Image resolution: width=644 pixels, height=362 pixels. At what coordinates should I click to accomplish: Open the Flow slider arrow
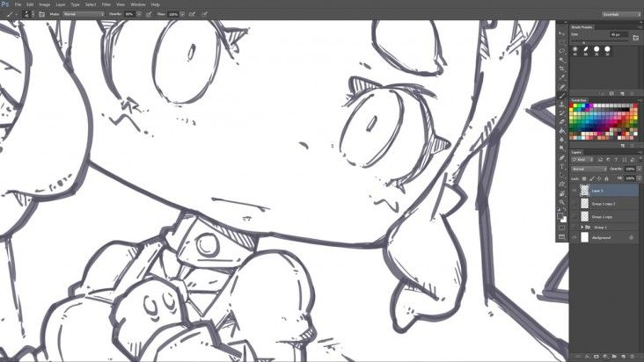(182, 14)
